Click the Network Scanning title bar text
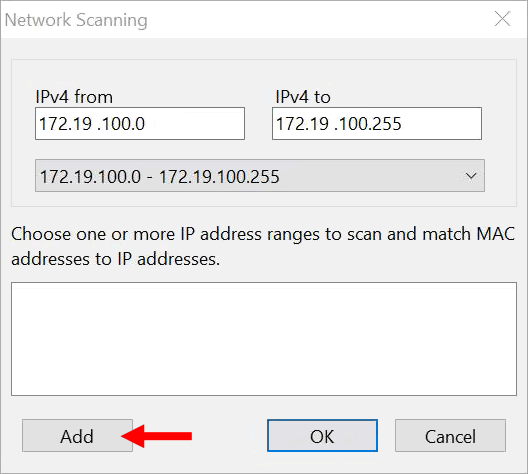This screenshot has height=474, width=528. point(76,20)
